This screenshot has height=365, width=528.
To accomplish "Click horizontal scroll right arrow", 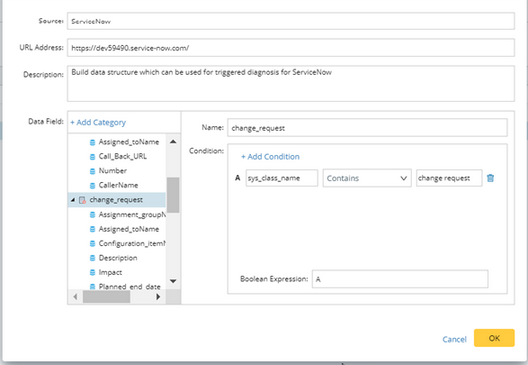I will (158, 297).
